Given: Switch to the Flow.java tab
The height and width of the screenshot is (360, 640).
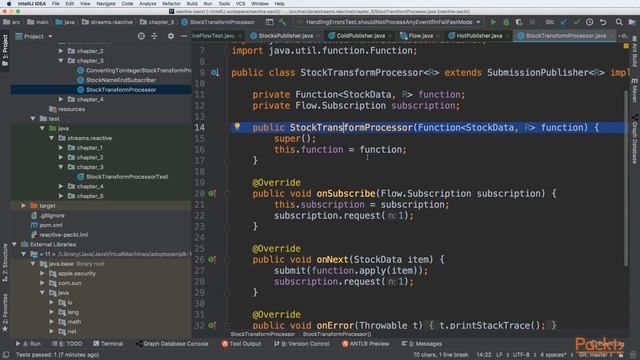Looking at the screenshot, I should point(420,36).
